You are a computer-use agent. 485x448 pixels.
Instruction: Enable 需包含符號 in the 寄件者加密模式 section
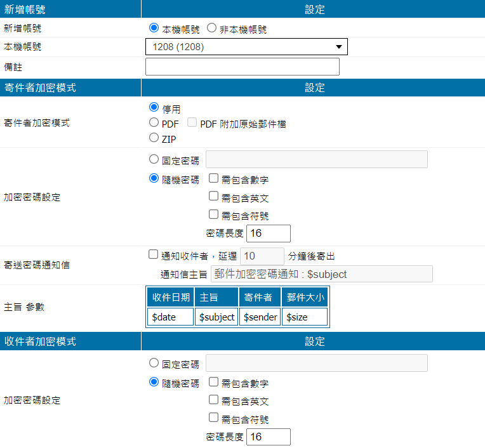214,214
